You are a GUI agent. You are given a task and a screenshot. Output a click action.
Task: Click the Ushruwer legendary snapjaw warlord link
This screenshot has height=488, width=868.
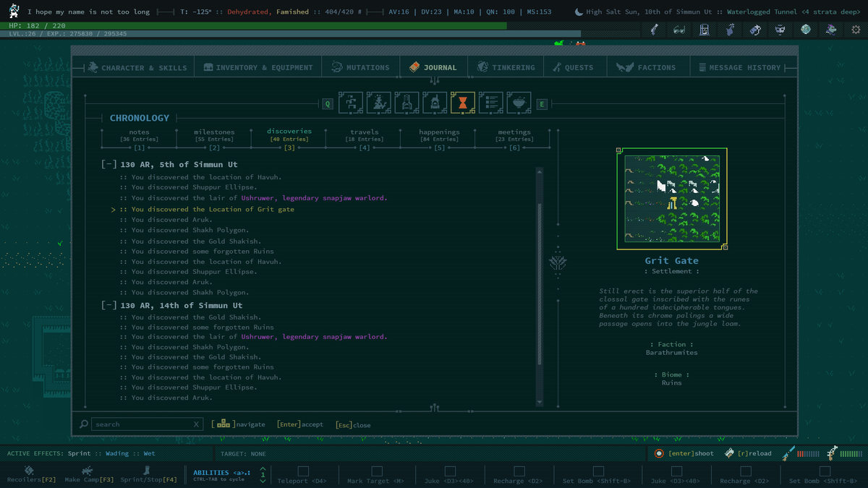316,197
